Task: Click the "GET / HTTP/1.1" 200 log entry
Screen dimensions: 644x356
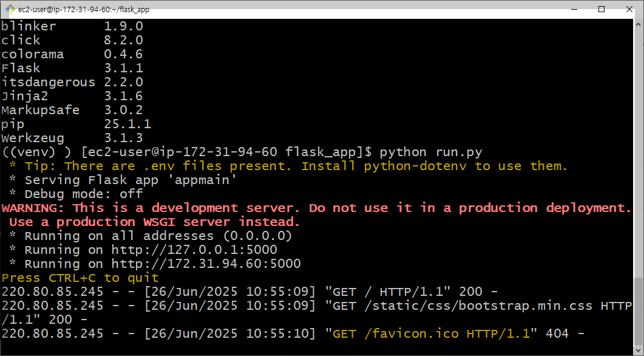Action: click(249, 292)
